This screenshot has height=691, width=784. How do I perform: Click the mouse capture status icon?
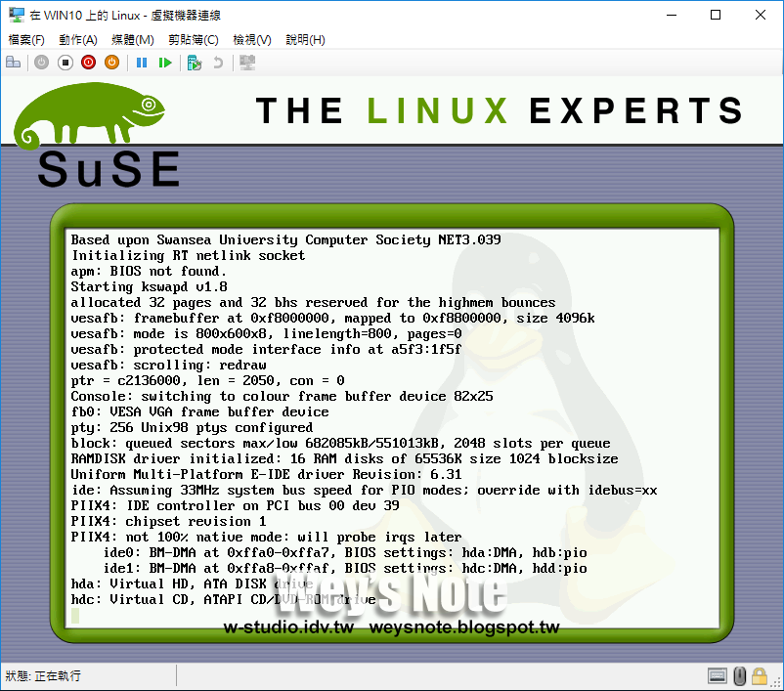coord(740,675)
